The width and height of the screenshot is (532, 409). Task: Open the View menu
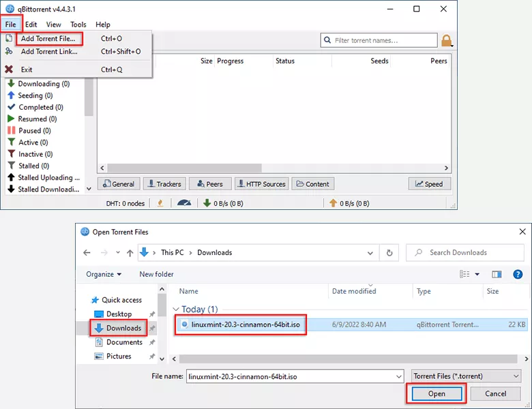[x=54, y=25]
